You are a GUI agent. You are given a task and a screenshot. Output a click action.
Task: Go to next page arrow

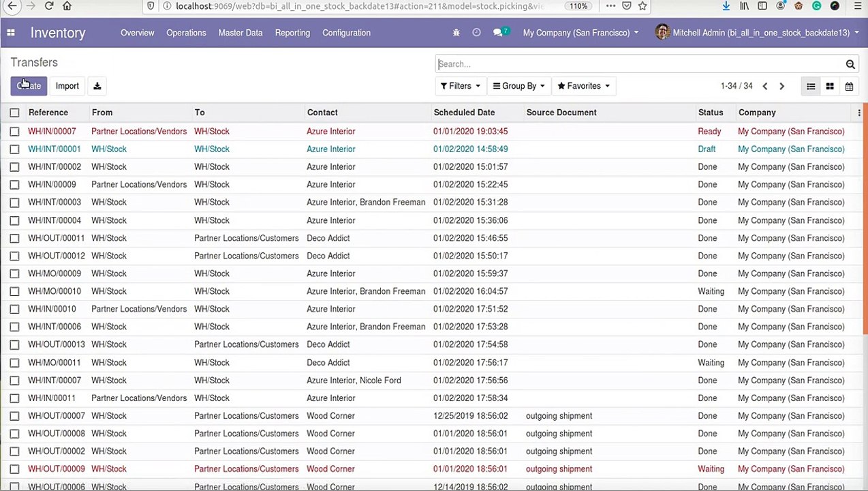click(781, 86)
